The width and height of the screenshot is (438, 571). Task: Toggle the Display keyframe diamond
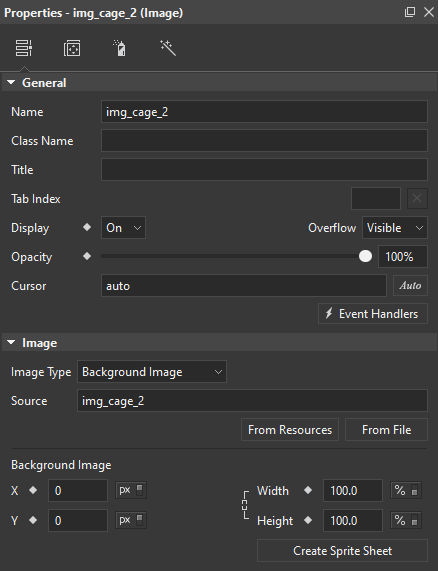87,227
